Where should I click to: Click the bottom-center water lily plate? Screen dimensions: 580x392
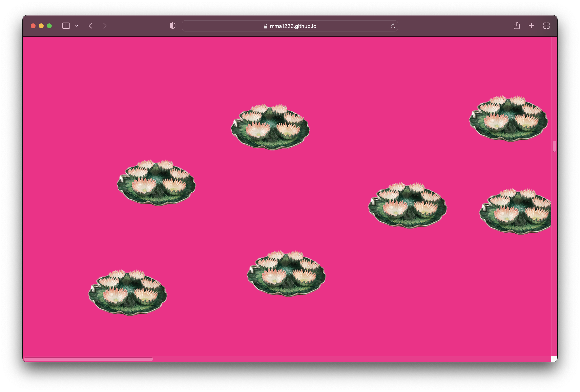coord(287,274)
